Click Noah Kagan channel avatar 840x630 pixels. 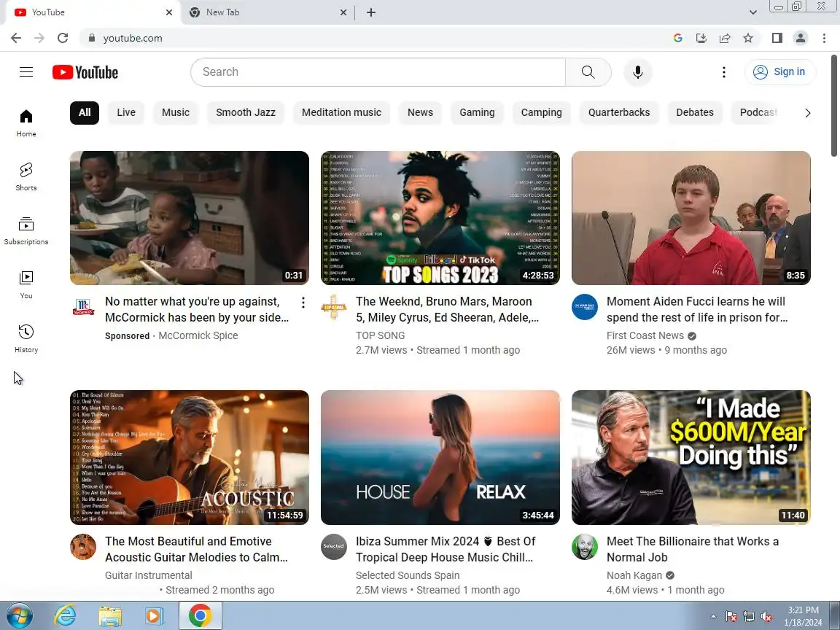click(x=585, y=547)
